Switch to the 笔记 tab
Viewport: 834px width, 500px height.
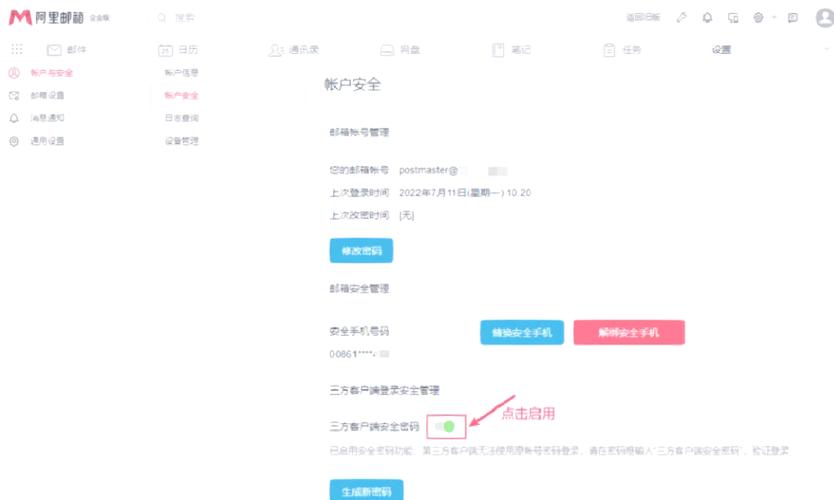(511, 49)
